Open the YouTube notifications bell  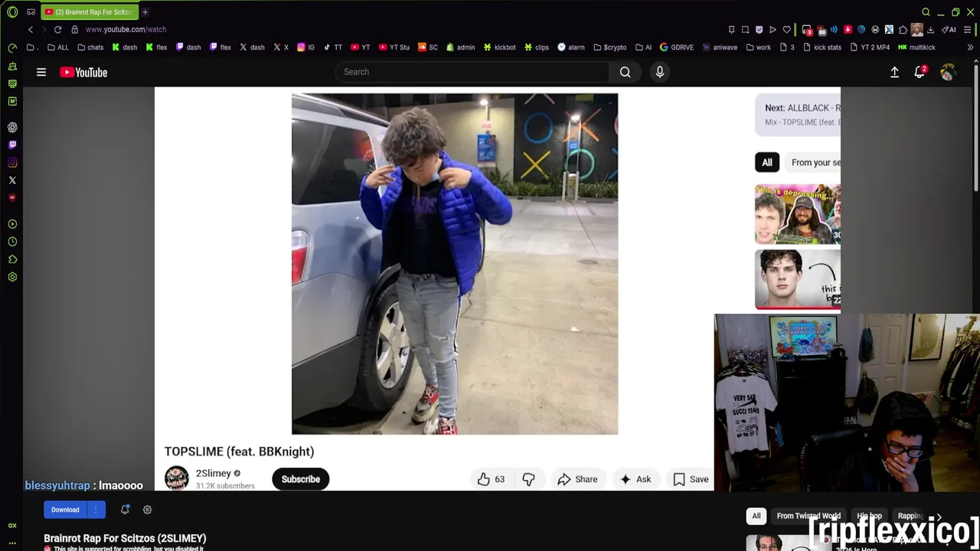coord(920,72)
